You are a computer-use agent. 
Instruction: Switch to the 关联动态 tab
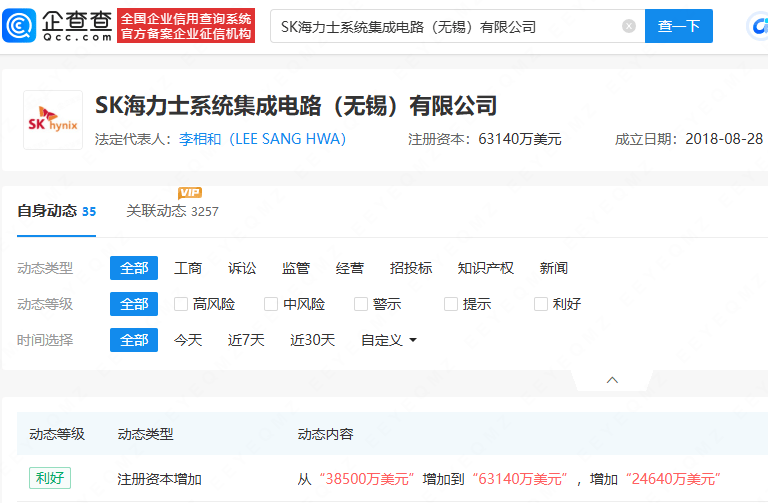click(172, 212)
